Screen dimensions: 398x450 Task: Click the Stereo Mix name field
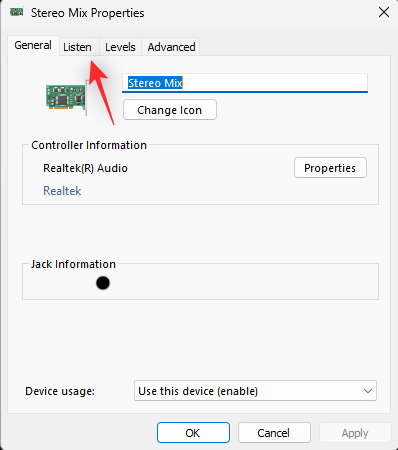245,83
